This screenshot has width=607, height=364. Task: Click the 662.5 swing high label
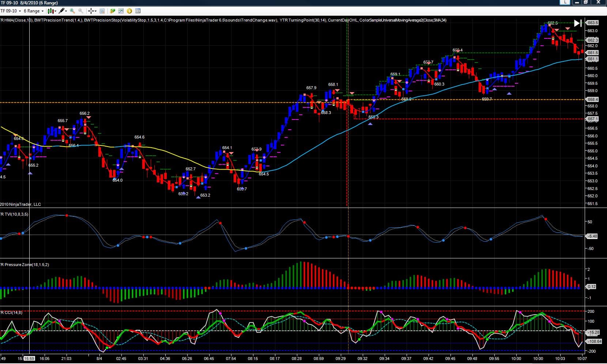point(553,23)
